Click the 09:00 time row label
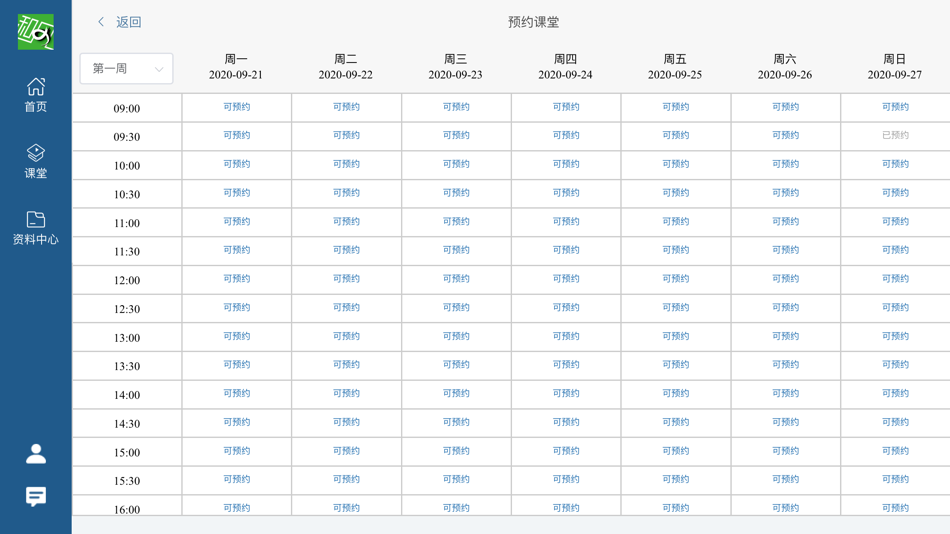950x534 pixels. click(127, 108)
